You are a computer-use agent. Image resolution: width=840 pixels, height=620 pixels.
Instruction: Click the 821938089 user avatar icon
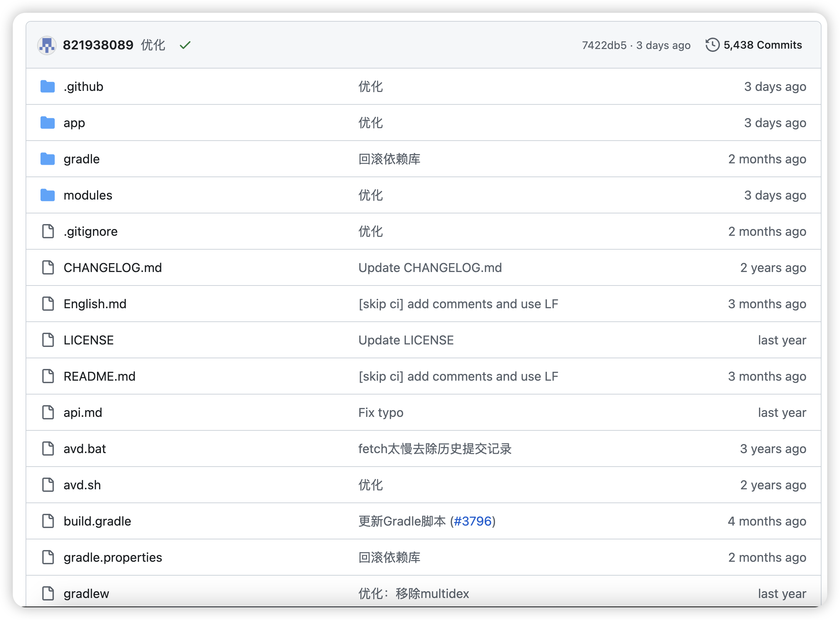click(47, 45)
